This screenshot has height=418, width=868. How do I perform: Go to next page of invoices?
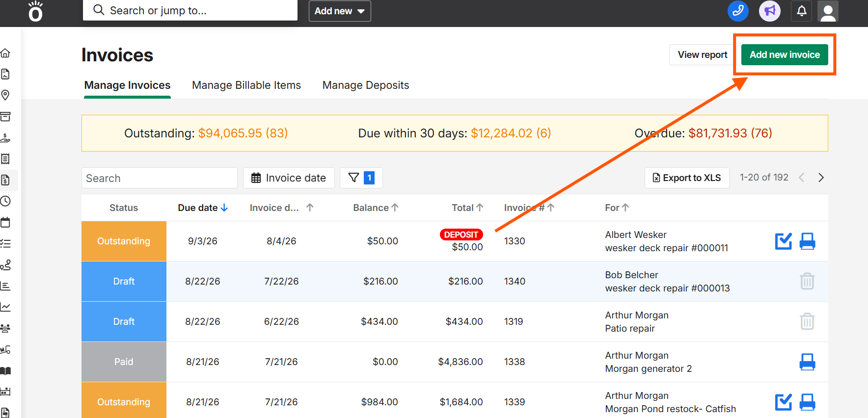[x=821, y=178]
